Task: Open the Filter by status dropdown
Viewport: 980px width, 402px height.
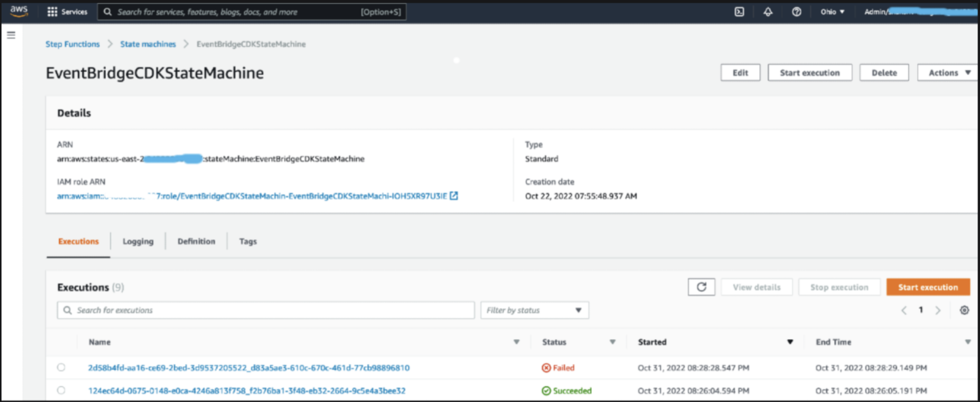Action: pos(535,310)
